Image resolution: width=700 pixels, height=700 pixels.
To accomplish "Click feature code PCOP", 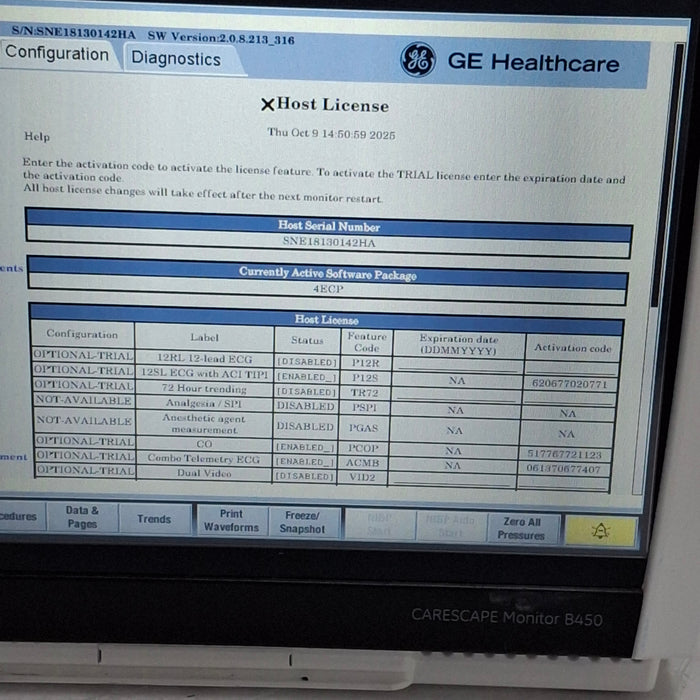I will 363,448.
